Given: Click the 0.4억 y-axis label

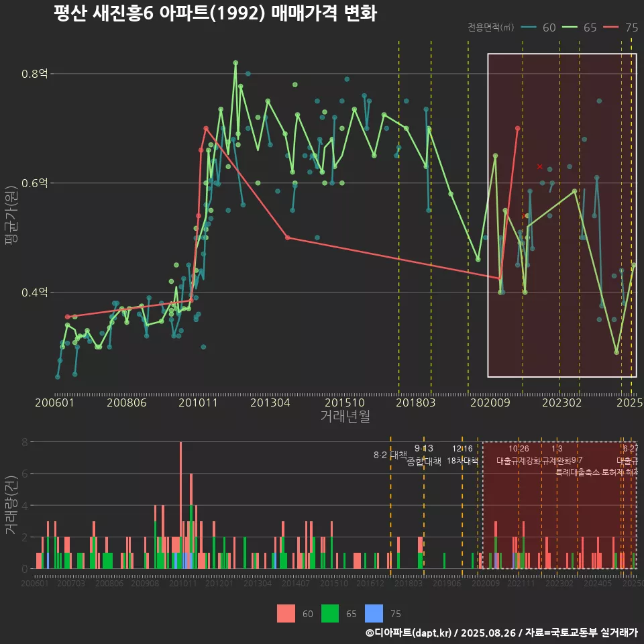Looking at the screenshot, I should tap(34, 292).
